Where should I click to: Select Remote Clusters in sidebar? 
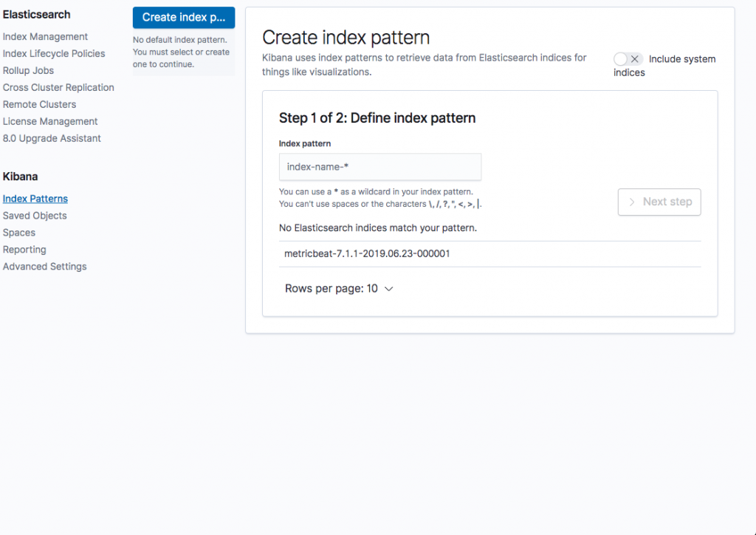[x=40, y=104]
